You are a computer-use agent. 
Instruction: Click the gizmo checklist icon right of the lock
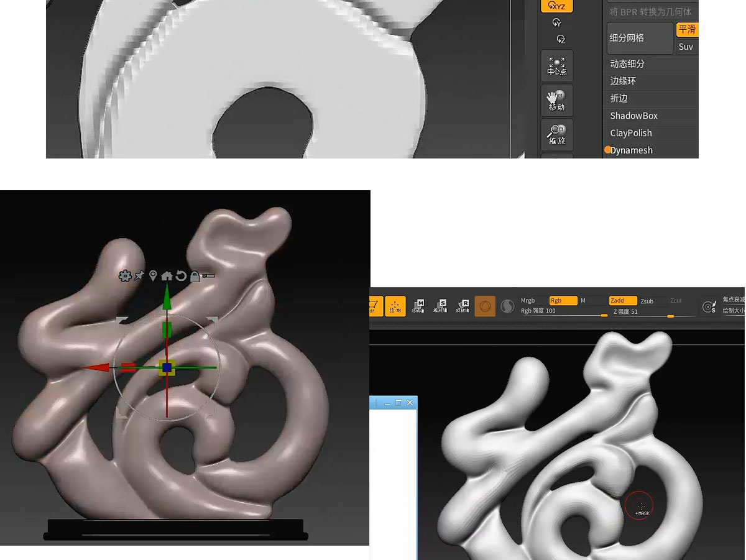pyautogui.click(x=209, y=275)
